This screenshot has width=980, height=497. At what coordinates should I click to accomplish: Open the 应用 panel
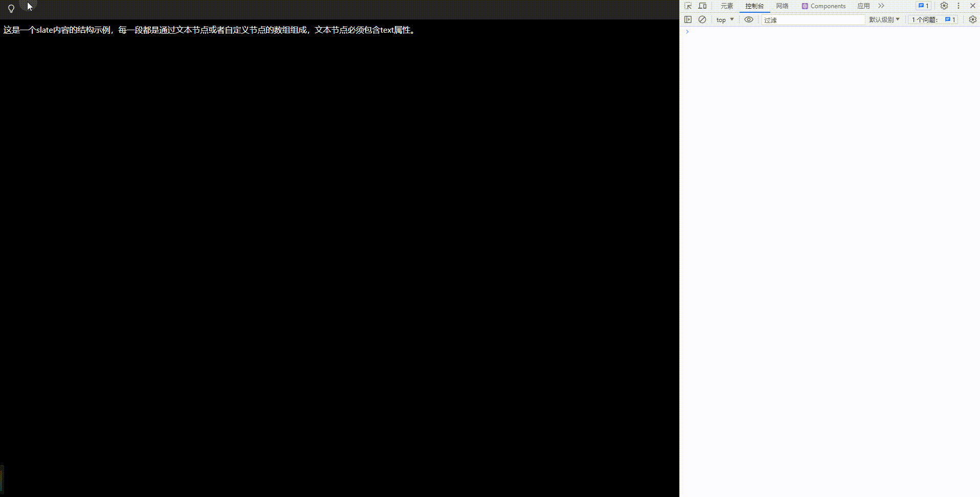863,6
